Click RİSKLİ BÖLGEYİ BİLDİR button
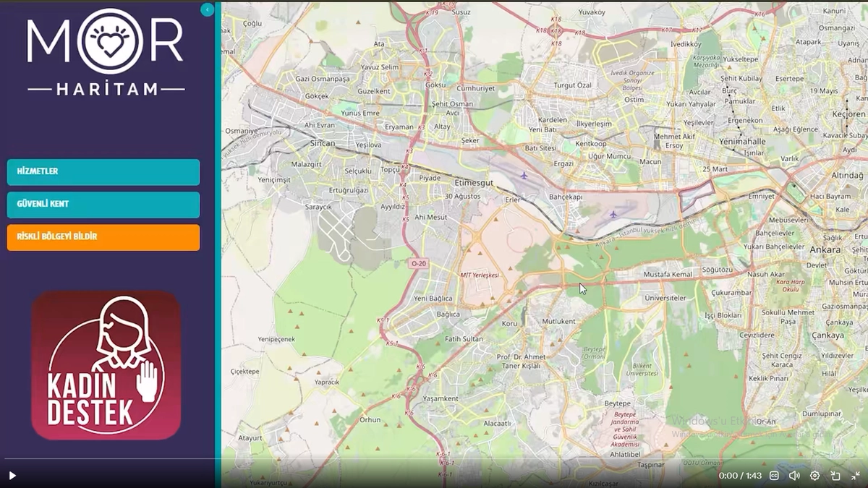This screenshot has width=868, height=488. click(103, 237)
